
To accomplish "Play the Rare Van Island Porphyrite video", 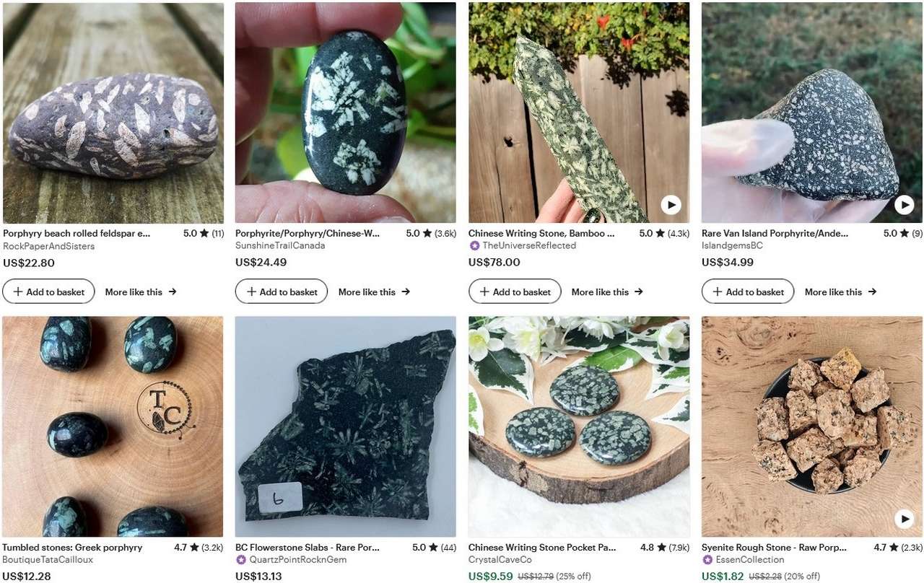I will pos(905,204).
